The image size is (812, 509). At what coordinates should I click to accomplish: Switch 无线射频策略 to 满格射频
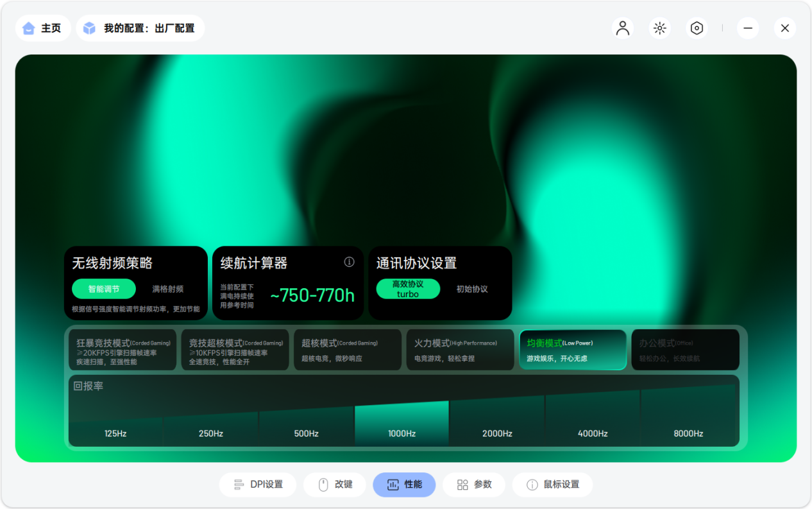[167, 289]
